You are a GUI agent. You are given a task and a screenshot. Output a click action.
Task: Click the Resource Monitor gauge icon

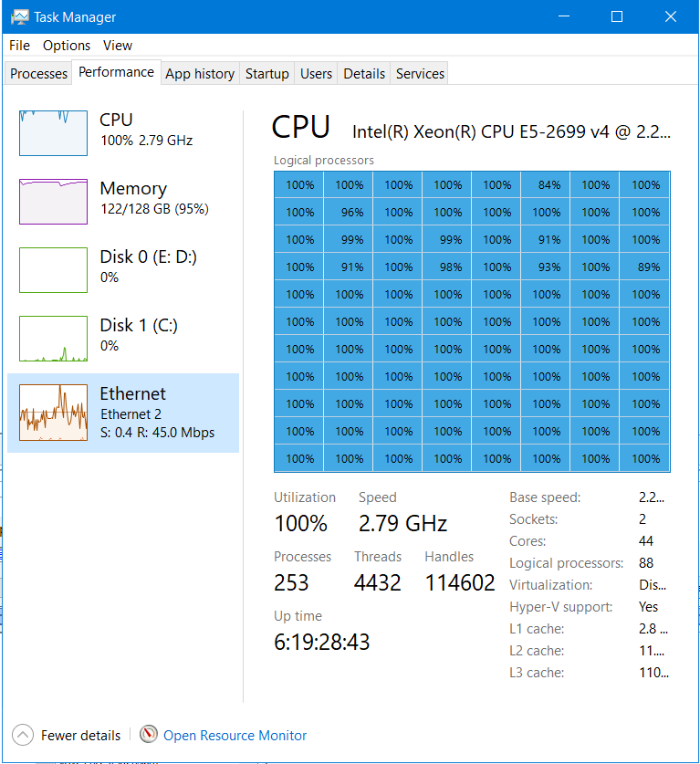[x=149, y=734]
